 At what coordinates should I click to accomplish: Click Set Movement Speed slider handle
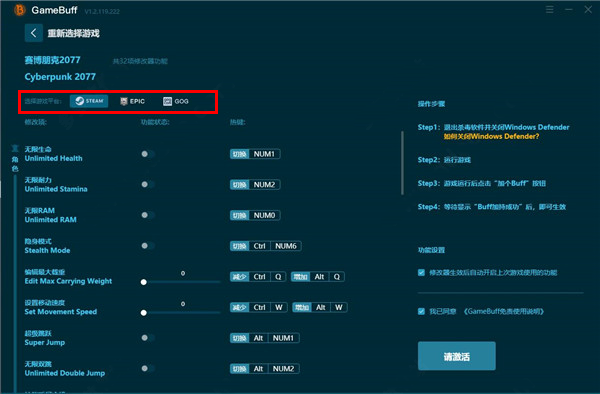[144, 313]
